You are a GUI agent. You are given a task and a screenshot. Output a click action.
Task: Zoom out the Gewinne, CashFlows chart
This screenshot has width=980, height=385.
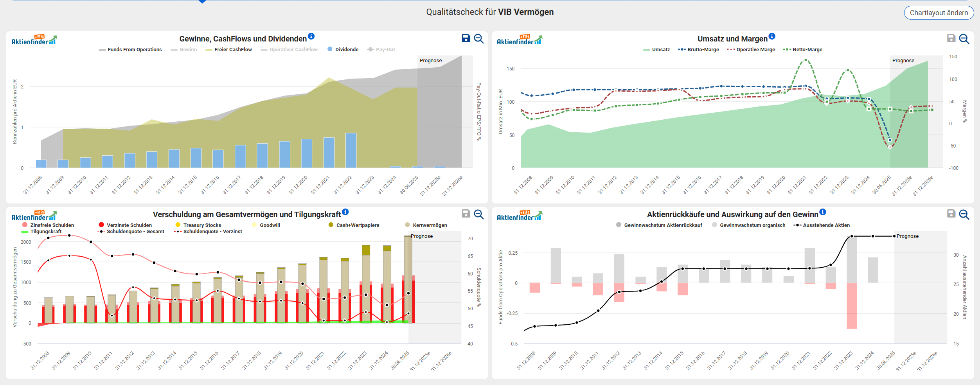[x=478, y=38]
